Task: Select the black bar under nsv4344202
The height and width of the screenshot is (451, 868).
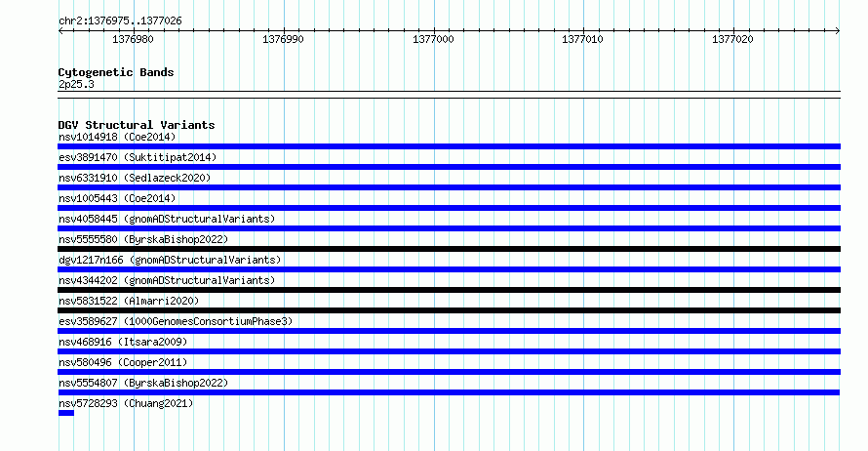Action: pos(449,290)
